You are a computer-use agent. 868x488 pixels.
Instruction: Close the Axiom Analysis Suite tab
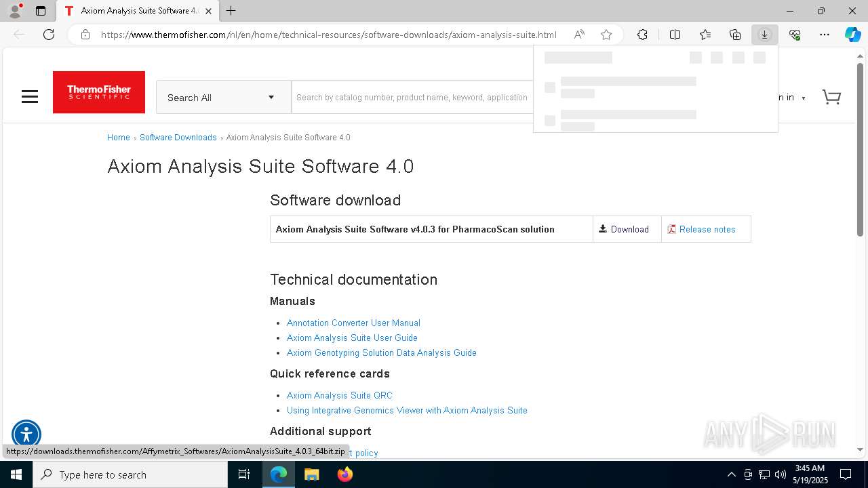208,11
